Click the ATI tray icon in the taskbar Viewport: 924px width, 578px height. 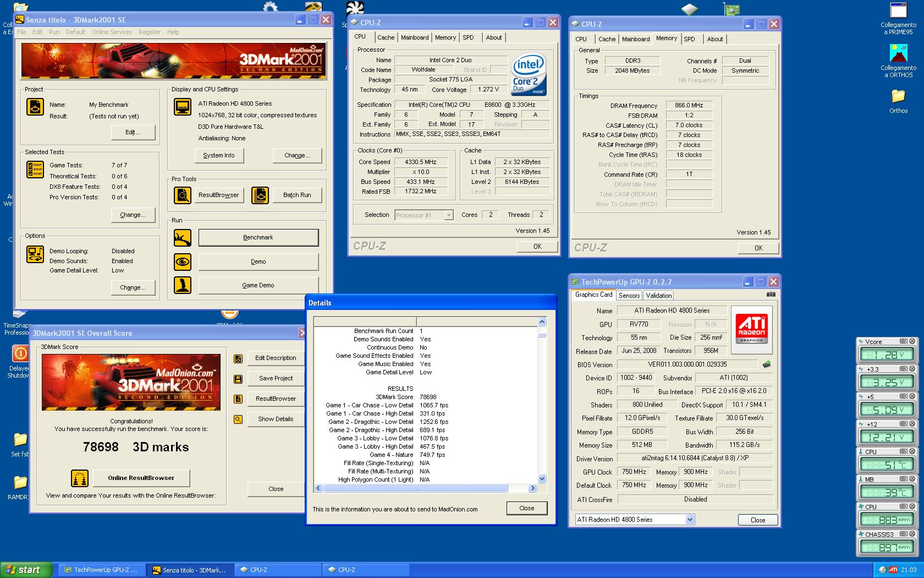pos(893,570)
